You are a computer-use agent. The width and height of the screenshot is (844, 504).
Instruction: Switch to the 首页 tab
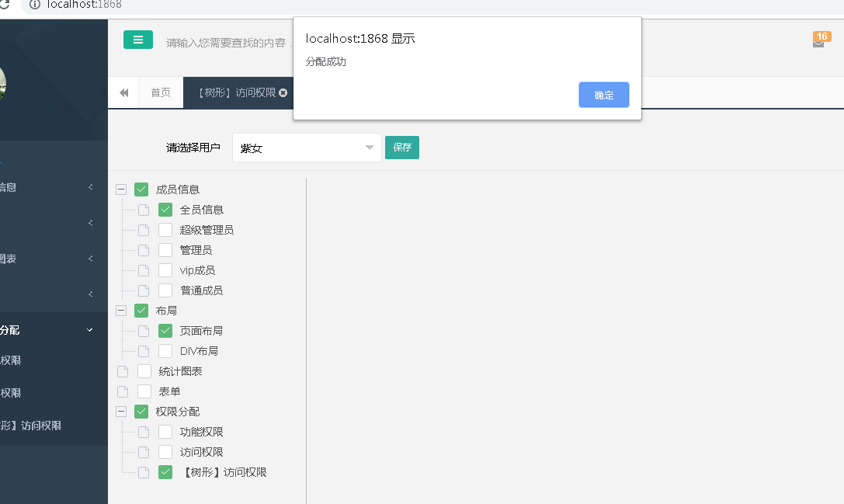click(x=161, y=92)
